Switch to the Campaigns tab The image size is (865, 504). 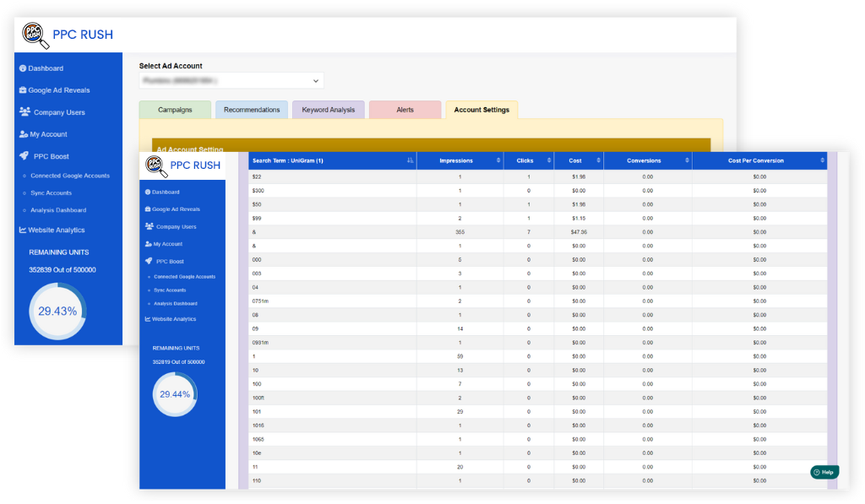(x=175, y=110)
